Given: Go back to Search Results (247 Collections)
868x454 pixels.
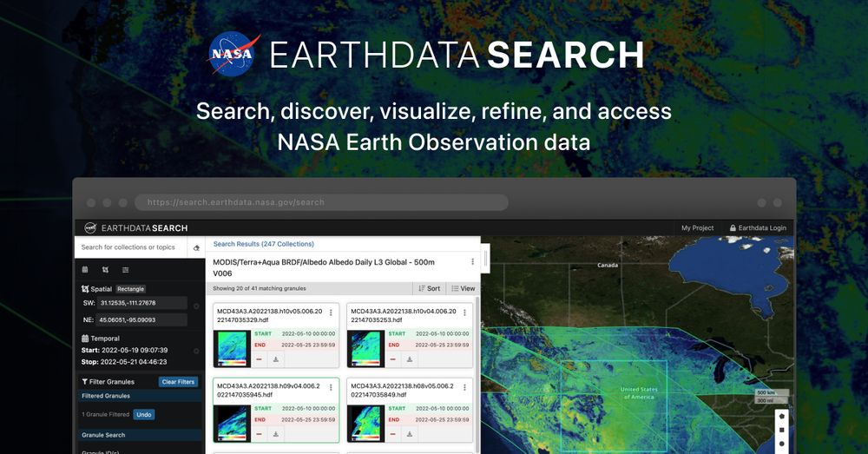Looking at the screenshot, I should pos(264,244).
